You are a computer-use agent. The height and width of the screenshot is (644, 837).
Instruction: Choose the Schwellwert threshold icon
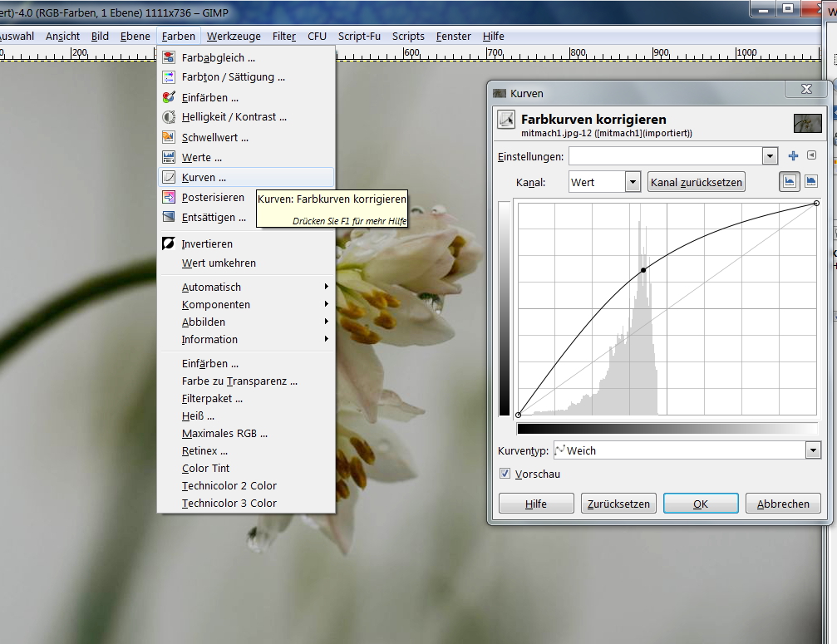click(169, 137)
